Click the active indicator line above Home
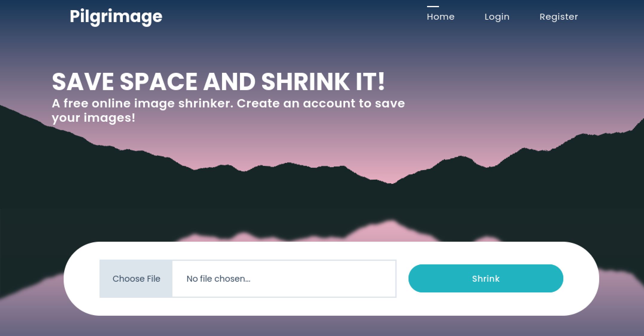The height and width of the screenshot is (336, 644). [x=433, y=6]
